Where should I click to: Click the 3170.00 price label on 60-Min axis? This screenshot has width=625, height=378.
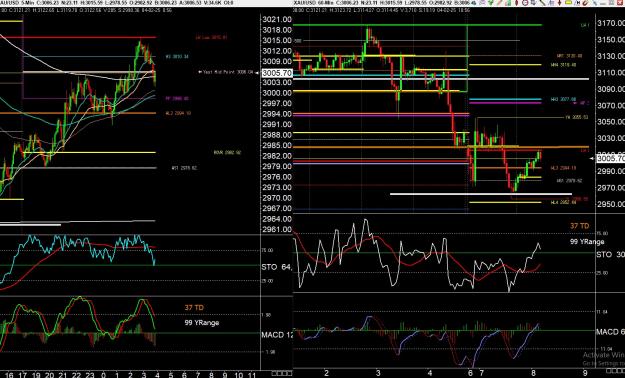click(611, 24)
